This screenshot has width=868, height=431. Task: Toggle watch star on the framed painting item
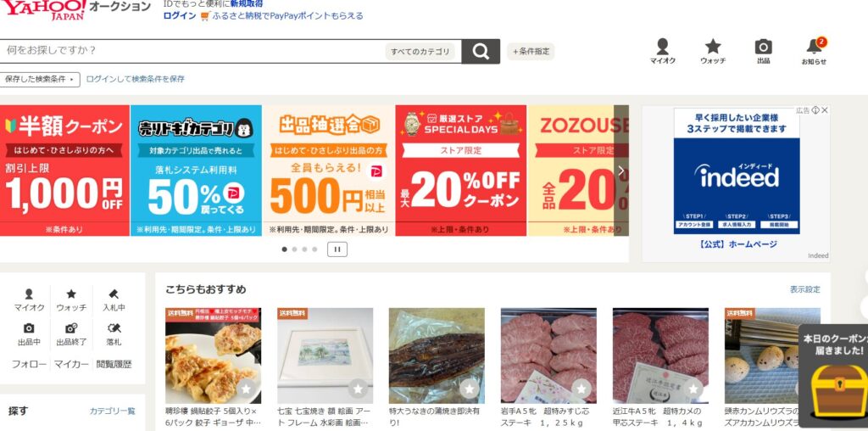tap(358, 389)
